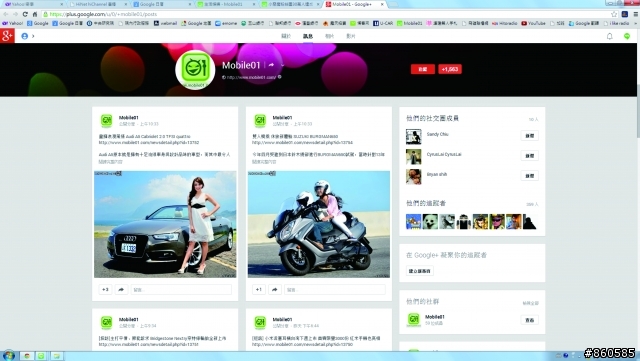Open the Yahoo! bookmark
The image size is (640, 361).
click(x=13, y=23)
